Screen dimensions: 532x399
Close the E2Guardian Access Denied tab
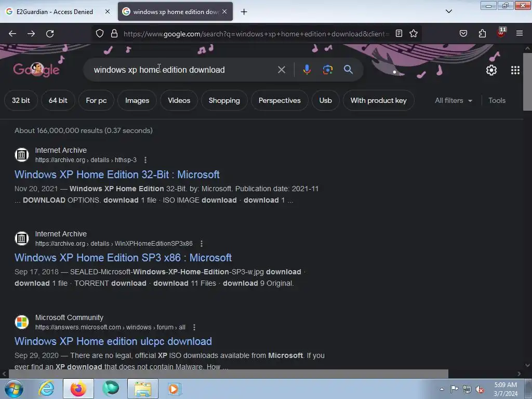click(108, 11)
